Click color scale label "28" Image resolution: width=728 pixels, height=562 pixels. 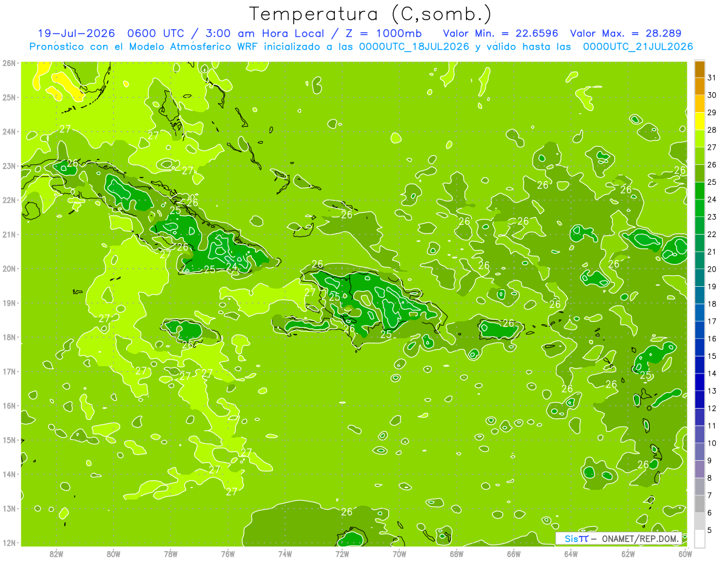[712, 130]
